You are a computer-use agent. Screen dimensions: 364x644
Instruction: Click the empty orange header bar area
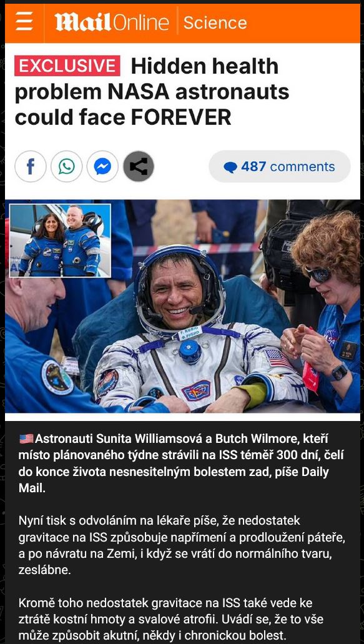[303, 22]
